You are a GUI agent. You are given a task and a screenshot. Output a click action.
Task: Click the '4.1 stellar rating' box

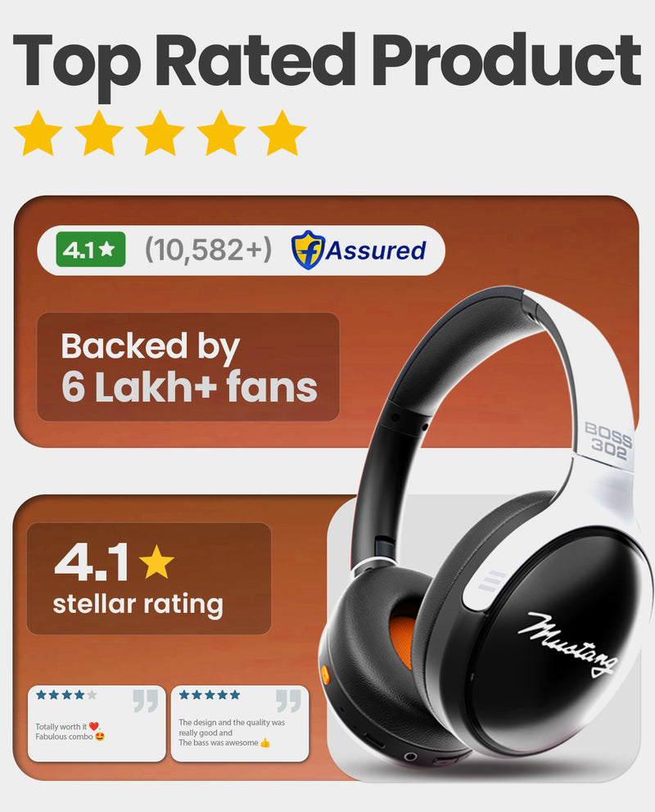click(149, 579)
